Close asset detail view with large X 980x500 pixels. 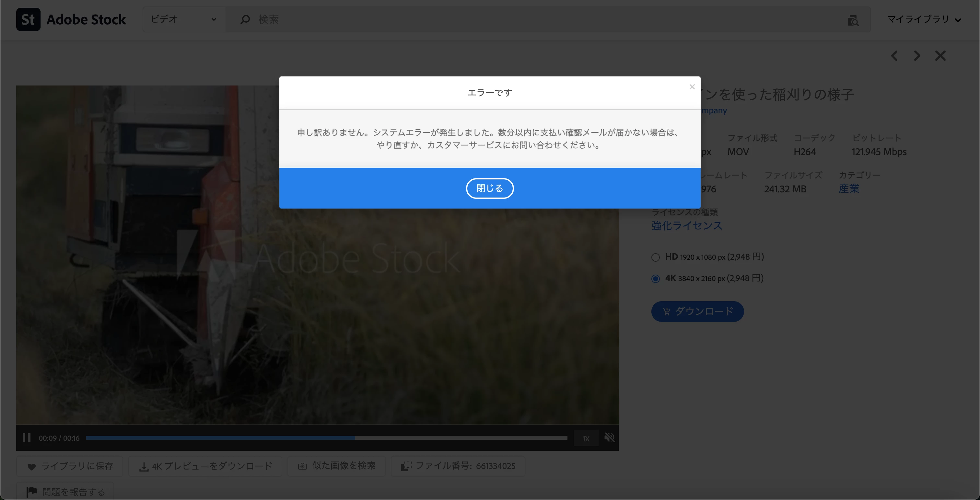click(940, 56)
